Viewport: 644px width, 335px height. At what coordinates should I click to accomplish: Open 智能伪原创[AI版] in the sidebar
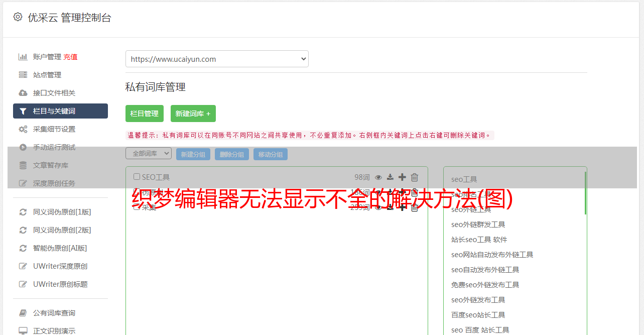pyautogui.click(x=60, y=248)
